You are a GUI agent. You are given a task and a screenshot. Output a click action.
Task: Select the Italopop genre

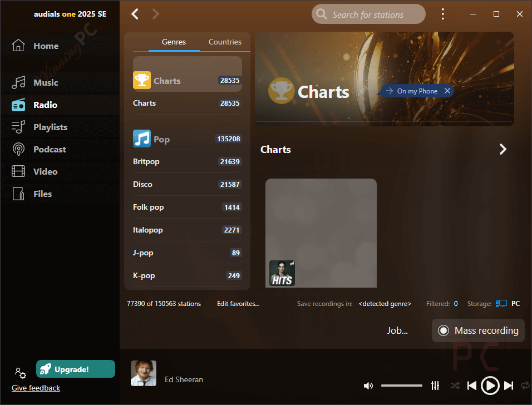[x=188, y=230]
